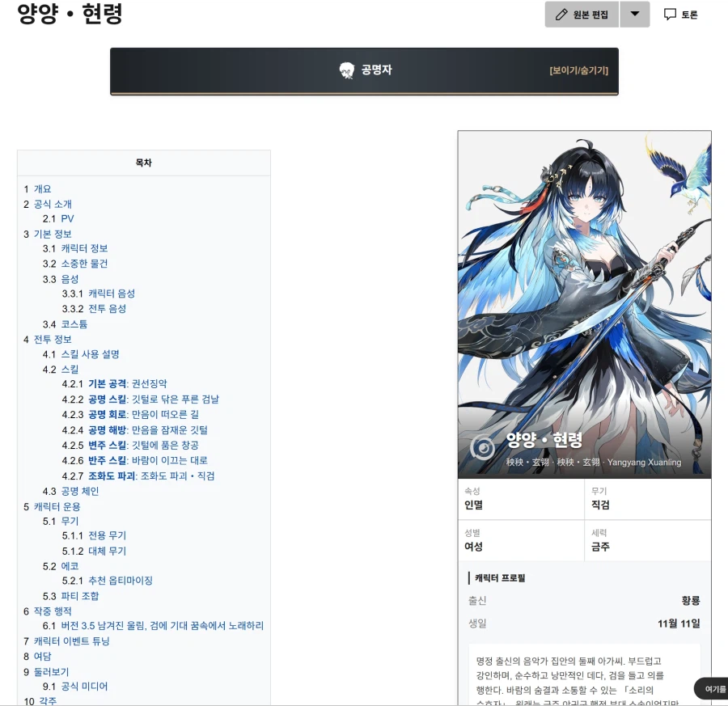
Task: Open 반주 스킬 바람이 이끄는 대로
Action: click(x=148, y=460)
